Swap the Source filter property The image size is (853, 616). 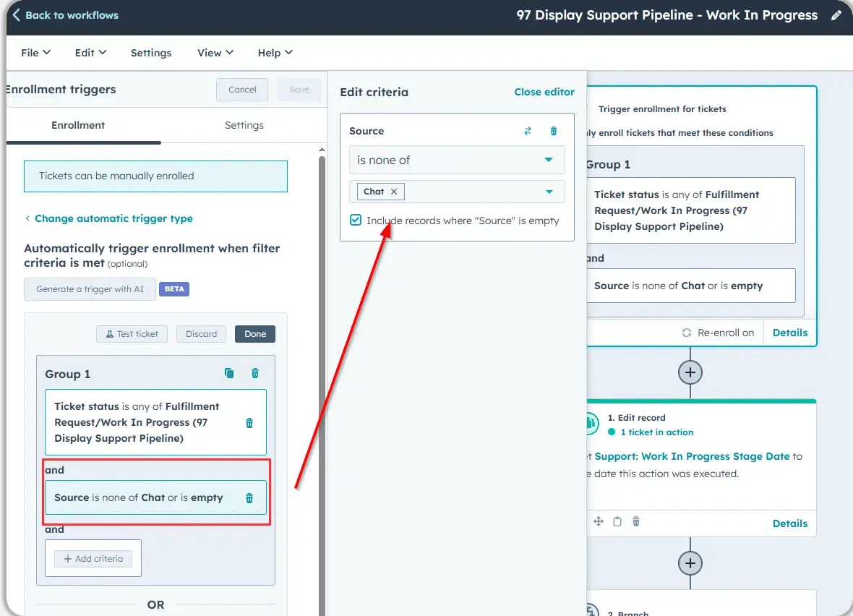point(527,131)
